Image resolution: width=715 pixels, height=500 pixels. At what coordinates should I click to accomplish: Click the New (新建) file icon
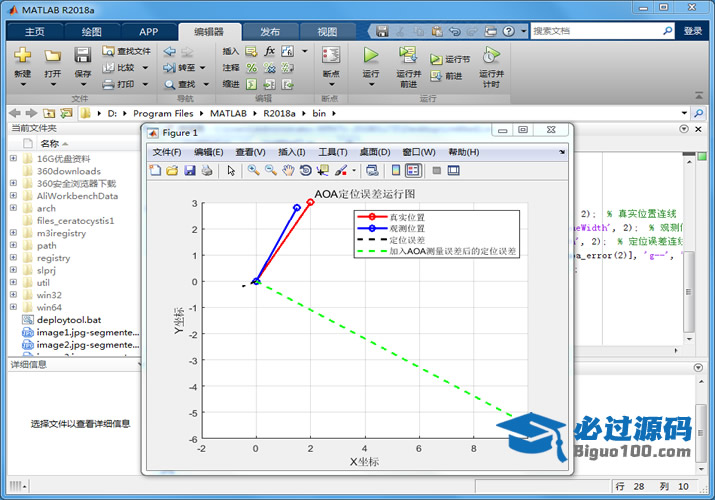pyautogui.click(x=22, y=55)
